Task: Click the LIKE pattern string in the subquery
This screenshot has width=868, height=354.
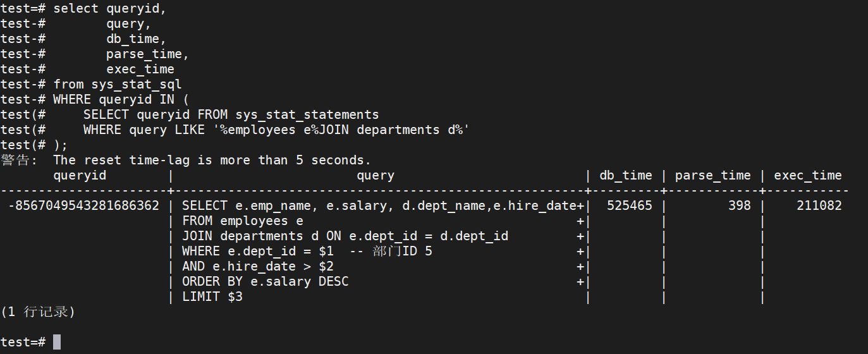Action: pos(337,130)
